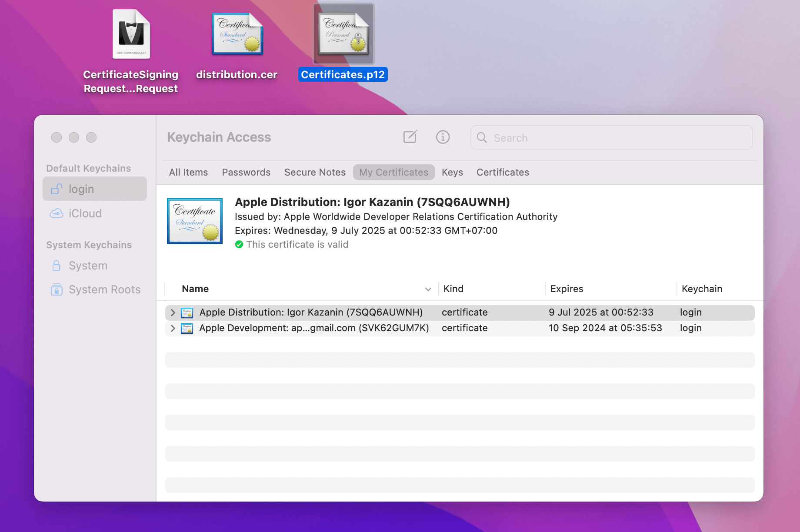Click the Expires Wednesday 9 July 2025 text

pyautogui.click(x=366, y=230)
